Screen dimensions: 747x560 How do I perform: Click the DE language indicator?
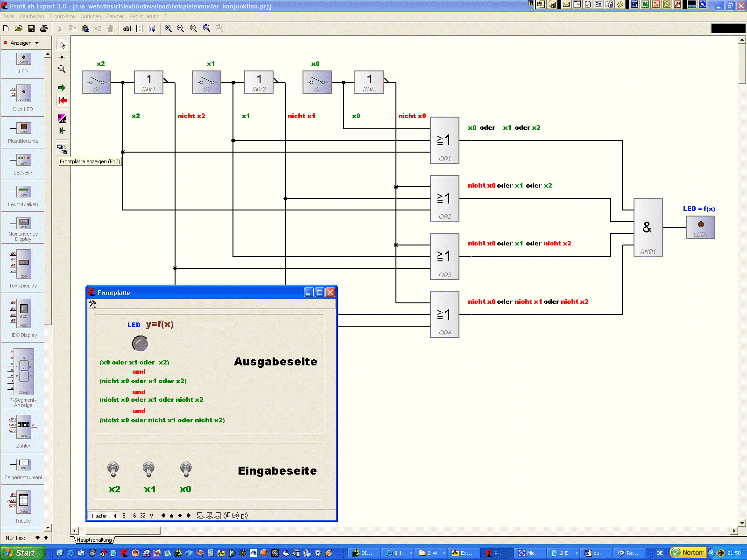pyautogui.click(x=660, y=553)
